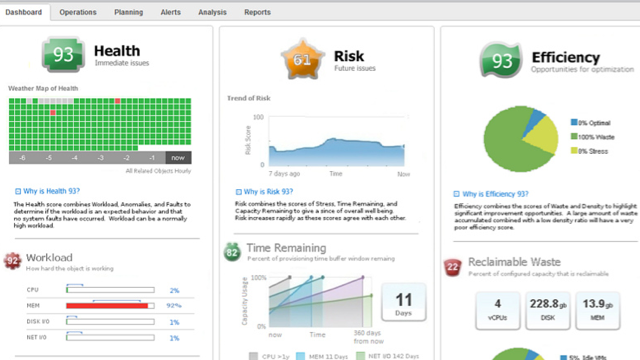Click the 11 Days remaining box
Screen dimensions: 640x360
(x=404, y=302)
